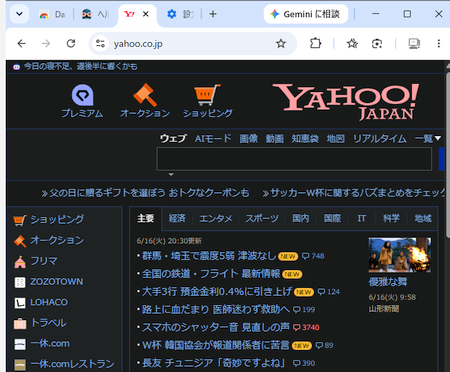This screenshot has height=372, width=450.
Task: Select the リアルタイム search tab
Action: pyautogui.click(x=380, y=138)
